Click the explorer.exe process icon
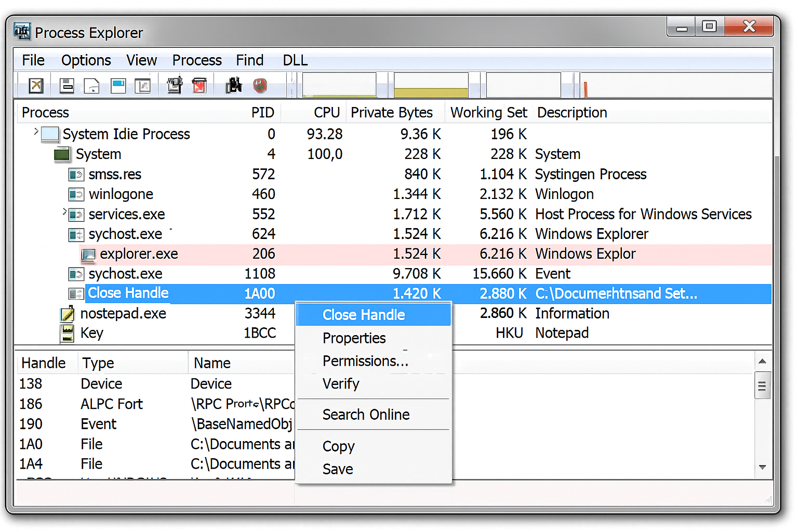 (x=88, y=255)
